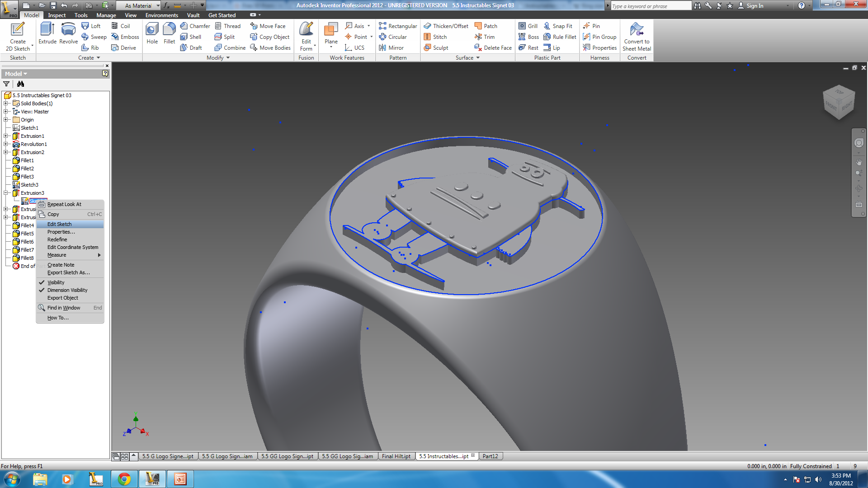The height and width of the screenshot is (488, 868).
Task: Click Move Face tool
Action: click(x=268, y=26)
